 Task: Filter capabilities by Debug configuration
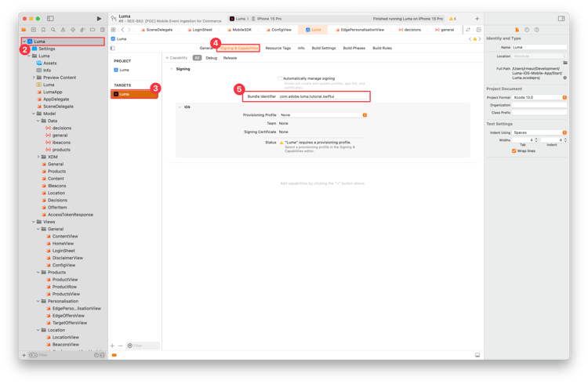click(212, 58)
